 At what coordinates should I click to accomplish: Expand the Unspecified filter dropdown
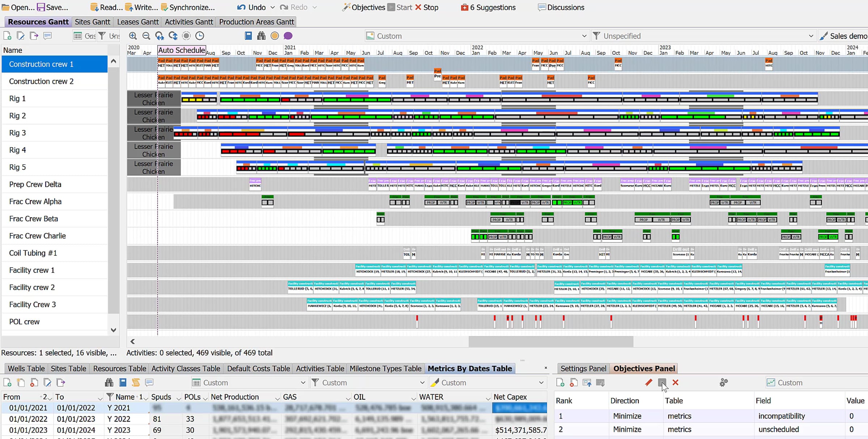[x=811, y=36]
